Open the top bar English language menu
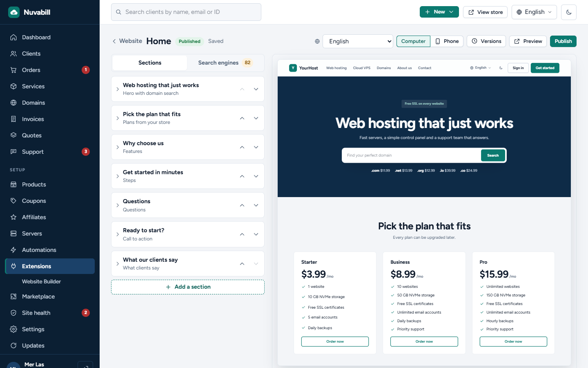The image size is (588, 368). 534,12
